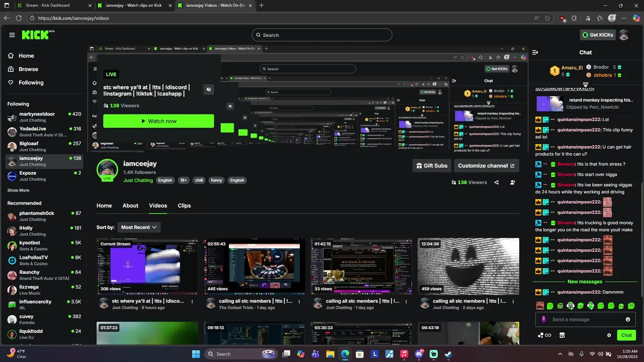
Task: Open the 'retard monkey inspecting his..' clip in chat
Action: coord(585,104)
